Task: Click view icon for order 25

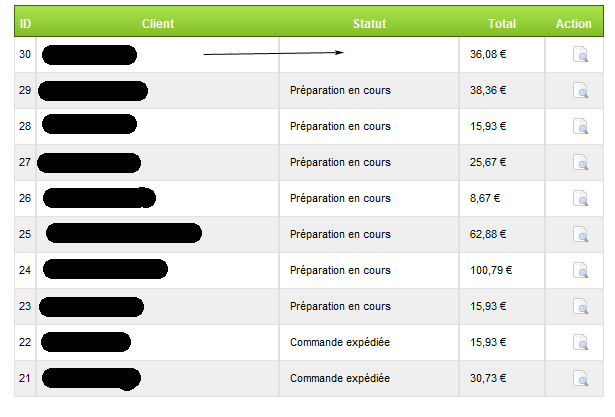Action: tap(580, 235)
